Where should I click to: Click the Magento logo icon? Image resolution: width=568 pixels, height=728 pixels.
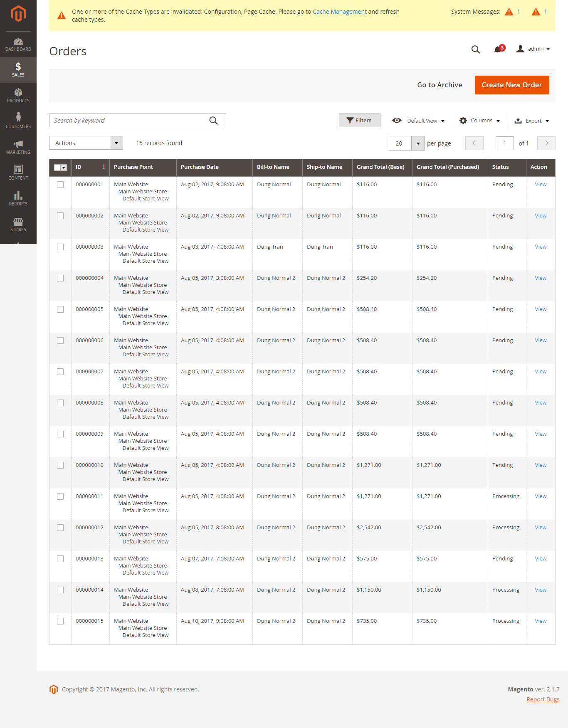[18, 14]
